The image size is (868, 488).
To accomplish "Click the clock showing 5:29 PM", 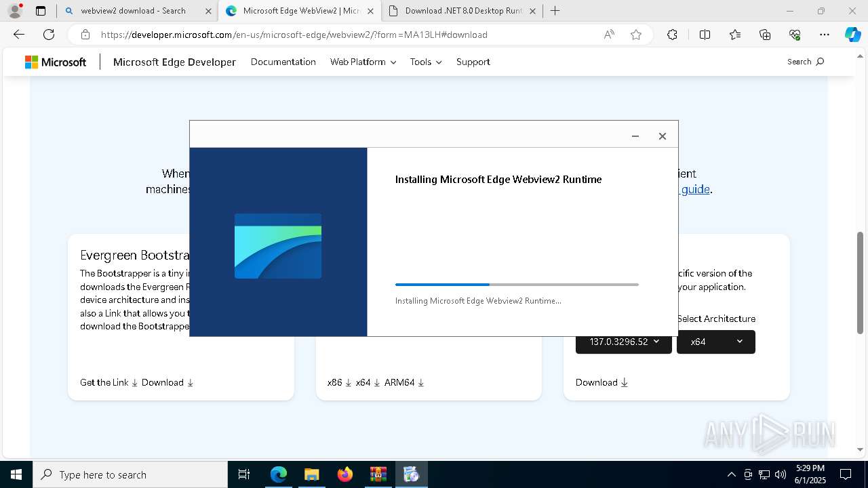I will click(x=810, y=468).
